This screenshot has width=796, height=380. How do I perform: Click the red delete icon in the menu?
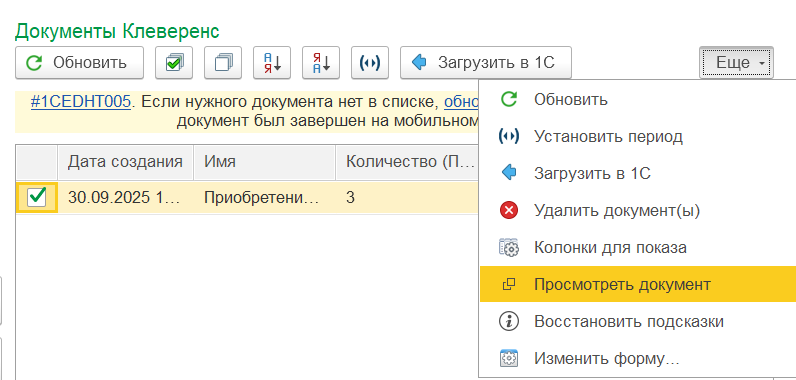pyautogui.click(x=509, y=211)
